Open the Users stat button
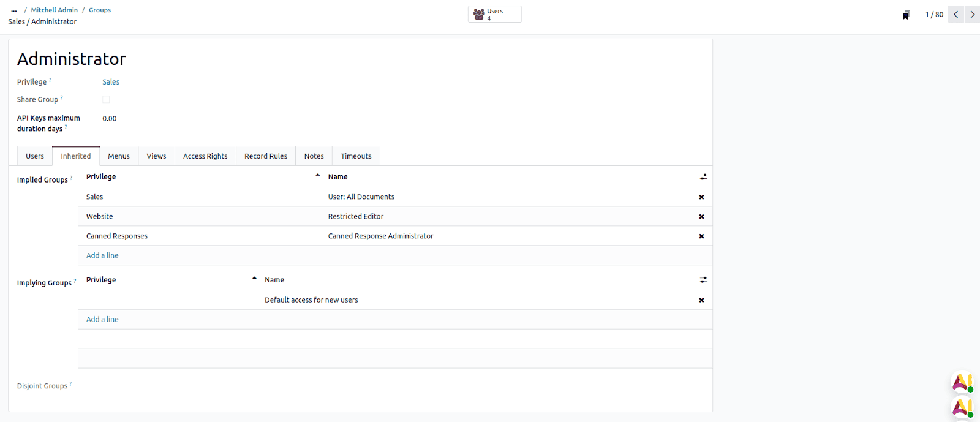980x422 pixels. click(494, 14)
